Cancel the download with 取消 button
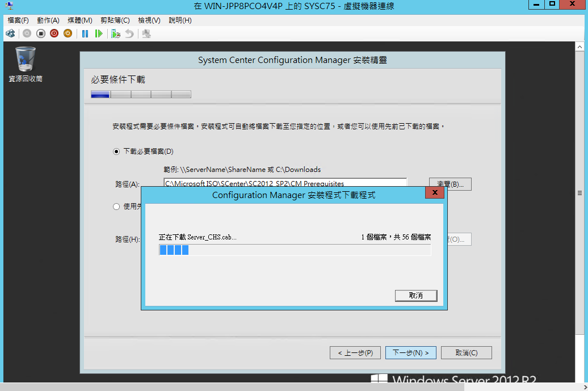This screenshot has width=588, height=391. click(x=416, y=296)
